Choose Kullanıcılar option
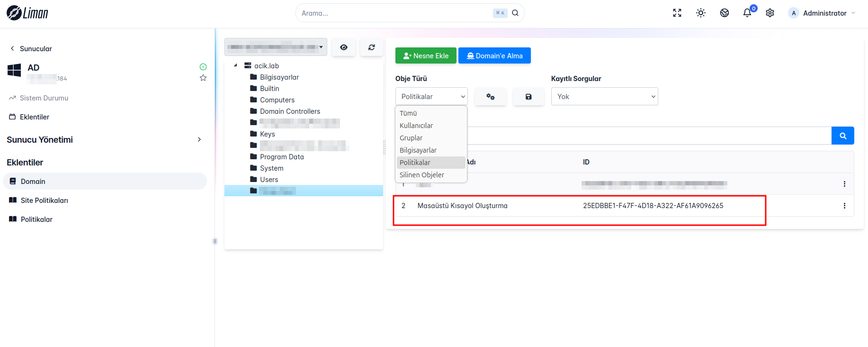 [431, 126]
